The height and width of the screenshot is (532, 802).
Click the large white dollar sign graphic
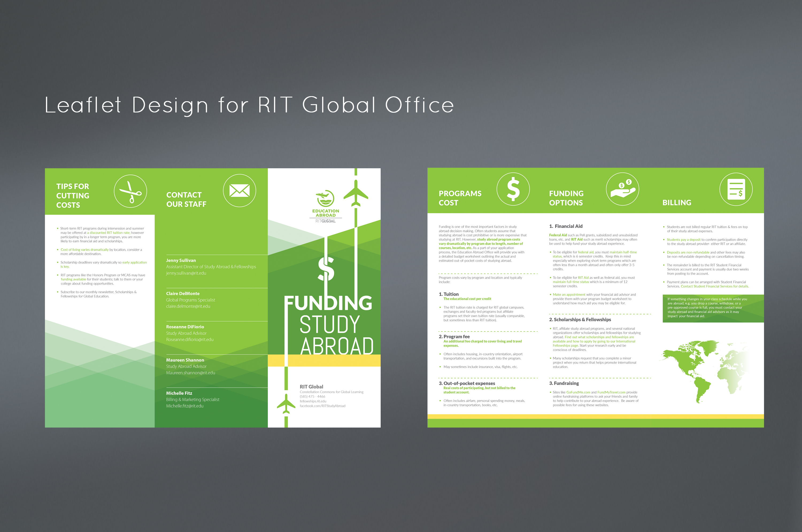(x=326, y=269)
